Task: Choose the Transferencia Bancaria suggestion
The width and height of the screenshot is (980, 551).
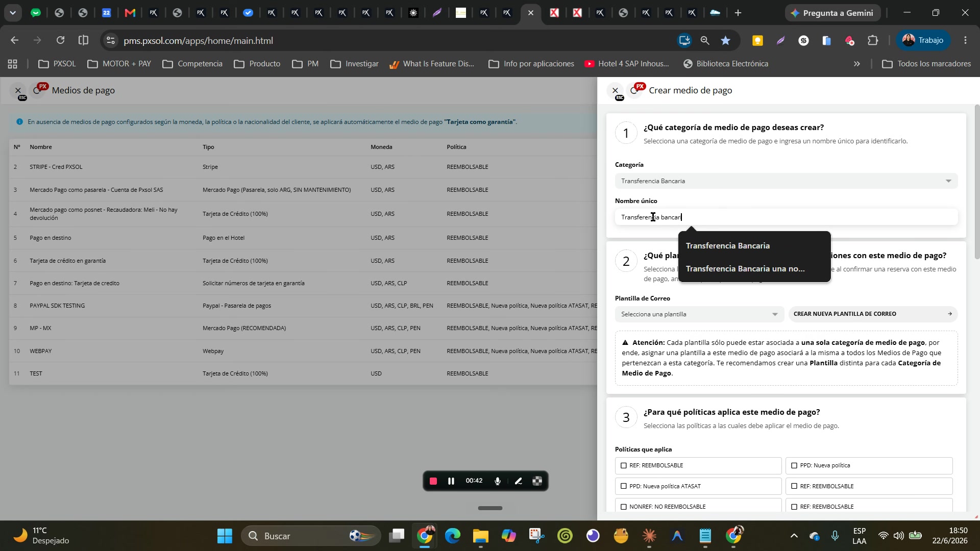Action: (754, 246)
